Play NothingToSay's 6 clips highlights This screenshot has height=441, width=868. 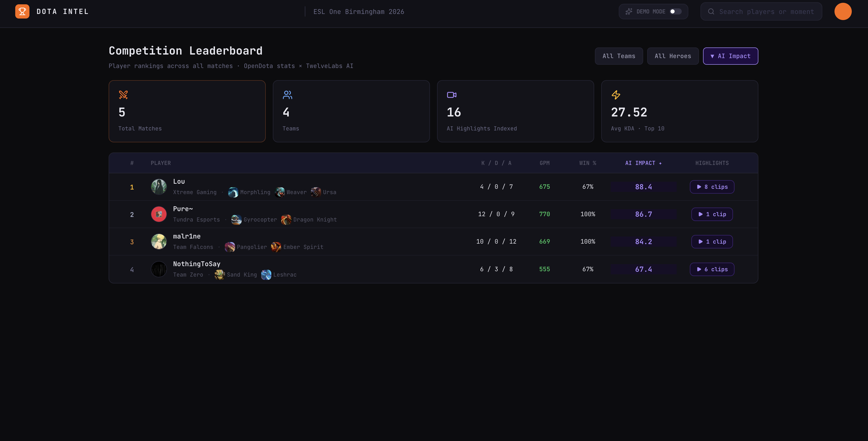click(x=712, y=269)
